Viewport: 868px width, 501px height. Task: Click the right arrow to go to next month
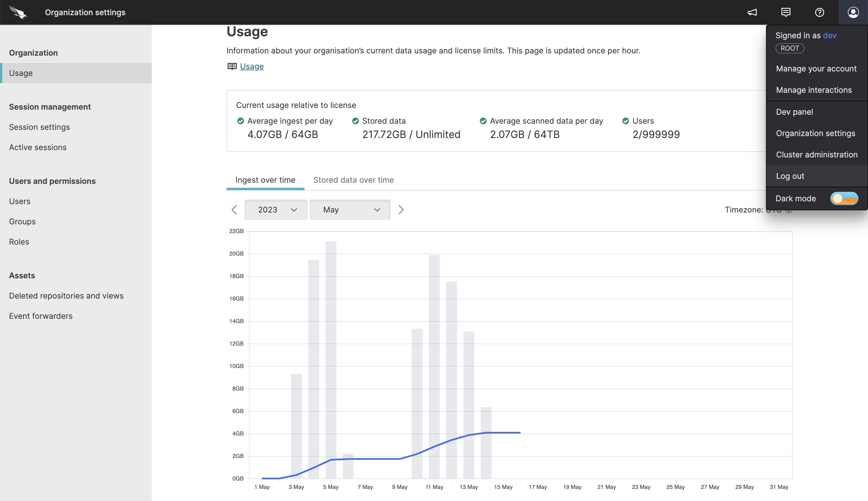(x=401, y=210)
